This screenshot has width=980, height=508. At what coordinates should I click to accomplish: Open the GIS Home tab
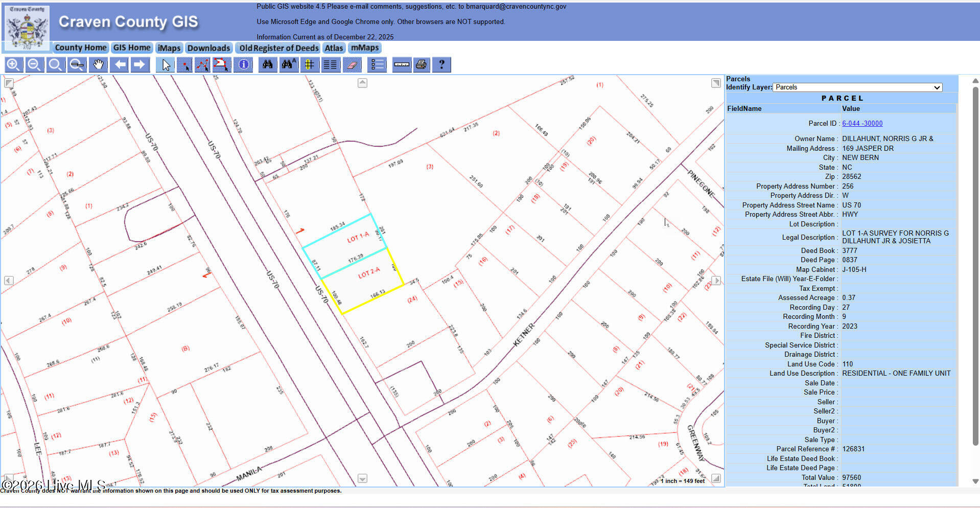click(x=132, y=48)
